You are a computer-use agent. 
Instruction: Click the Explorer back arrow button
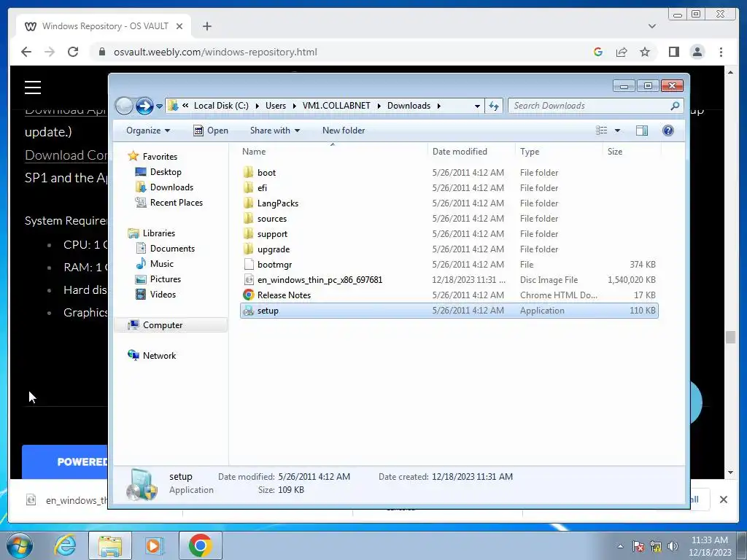(124, 106)
